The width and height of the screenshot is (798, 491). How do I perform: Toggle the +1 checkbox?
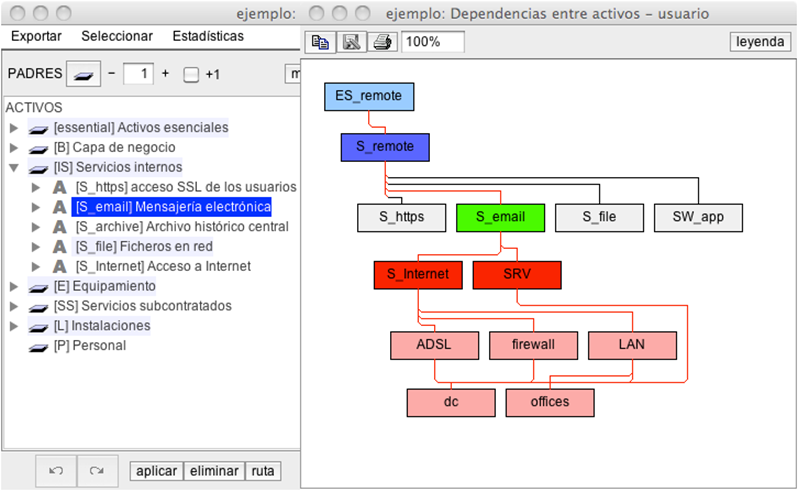click(191, 75)
